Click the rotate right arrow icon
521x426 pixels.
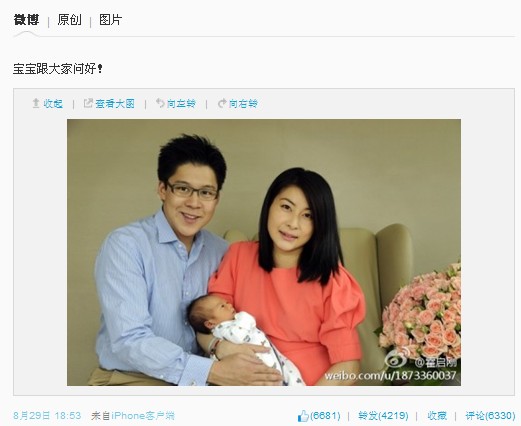pos(222,103)
